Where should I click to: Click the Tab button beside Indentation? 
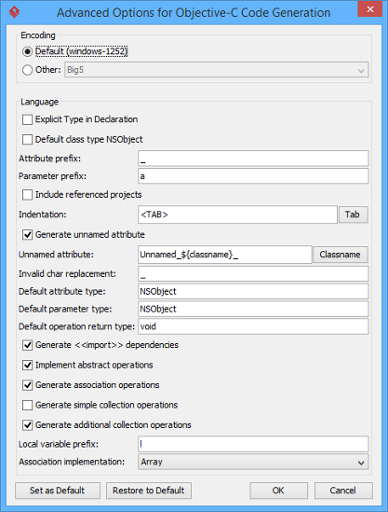coord(353,214)
